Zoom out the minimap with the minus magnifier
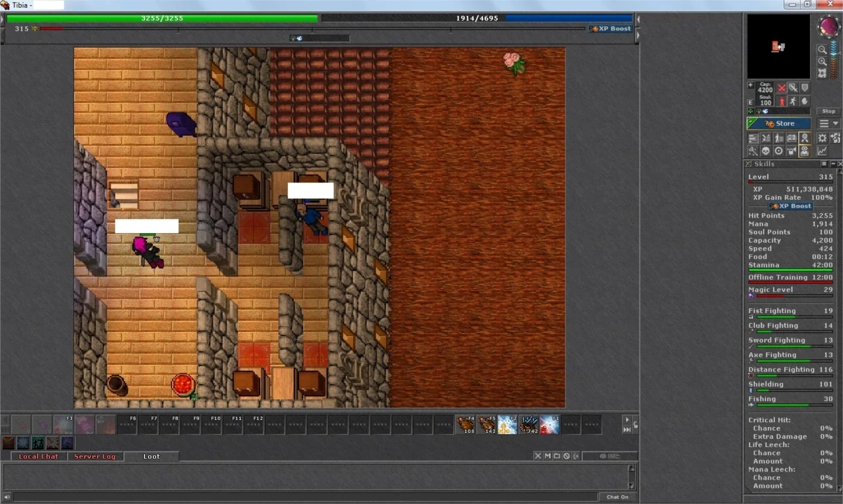Image resolution: width=843 pixels, height=504 pixels. [x=823, y=50]
